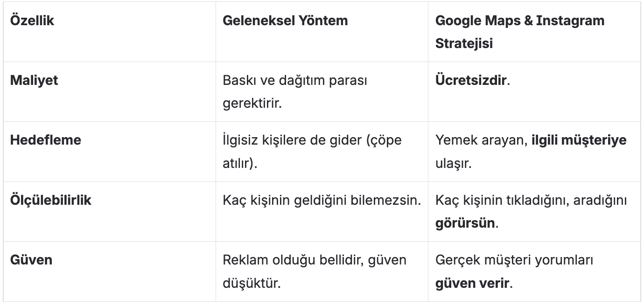Click the "Yemek arayan" text
The image size is (644, 306).
481,140
